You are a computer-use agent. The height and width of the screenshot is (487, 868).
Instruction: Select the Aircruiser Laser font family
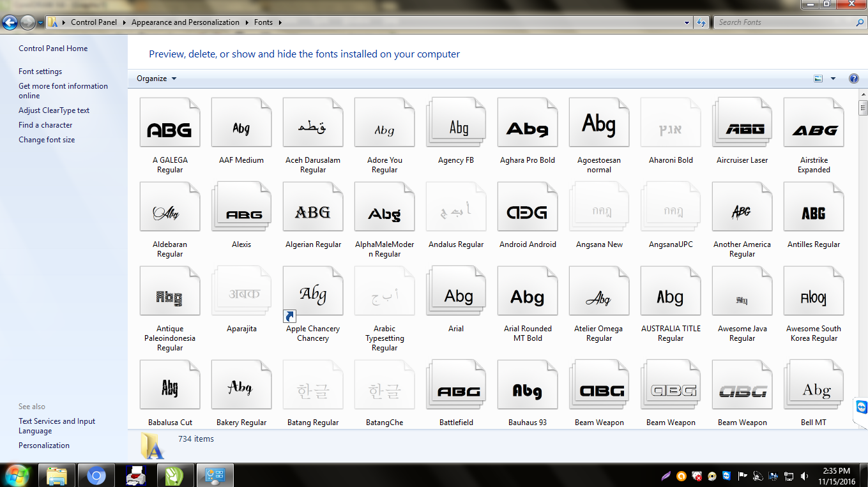tap(742, 123)
